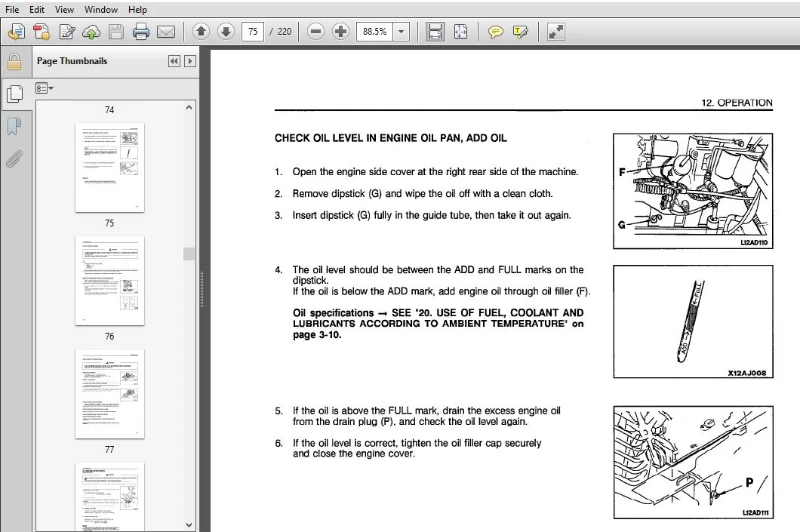Click the drain plug diagram L12AD111
The width and height of the screenshot is (800, 532).
coord(693,463)
